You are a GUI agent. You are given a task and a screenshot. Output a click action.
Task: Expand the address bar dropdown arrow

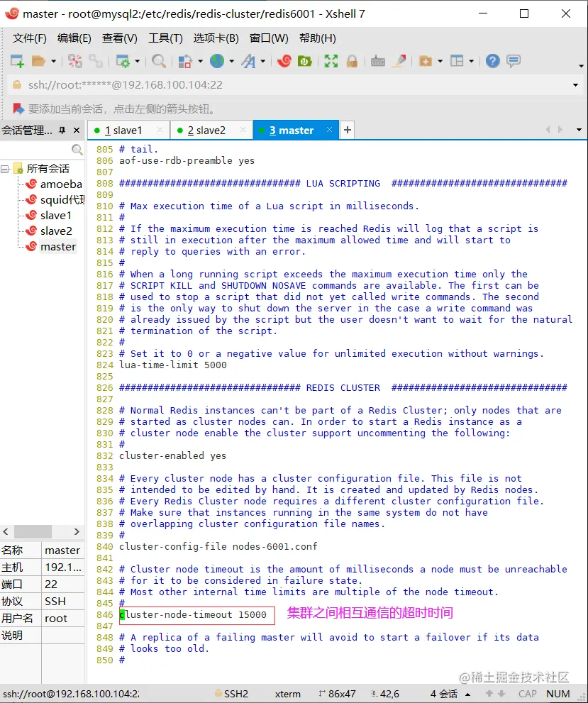click(575, 85)
